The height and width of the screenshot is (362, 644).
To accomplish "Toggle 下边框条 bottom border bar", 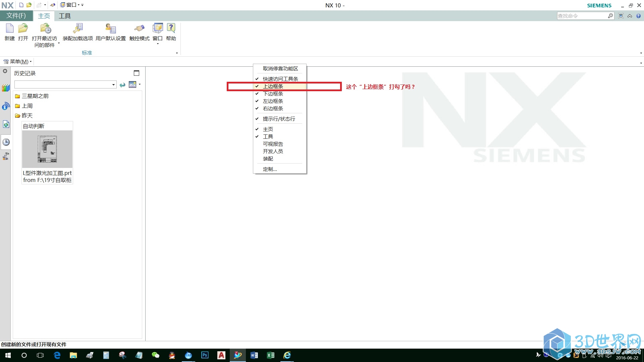I will tap(280, 94).
